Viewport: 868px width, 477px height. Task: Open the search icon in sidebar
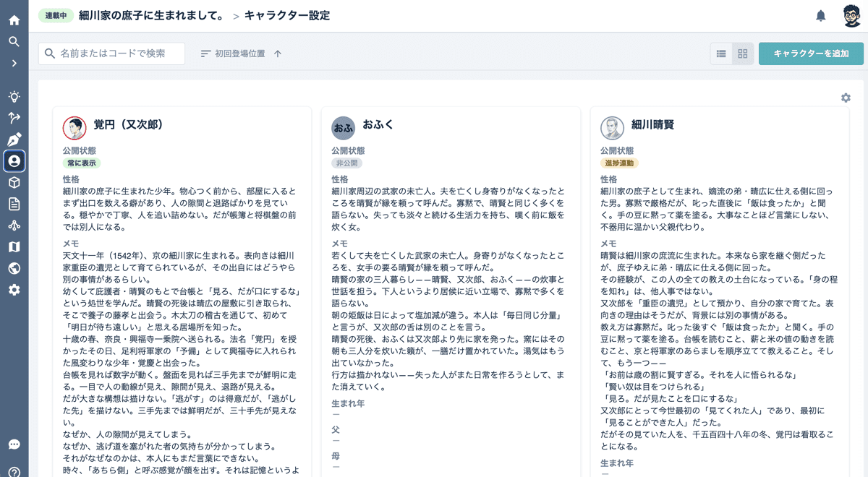click(x=14, y=42)
